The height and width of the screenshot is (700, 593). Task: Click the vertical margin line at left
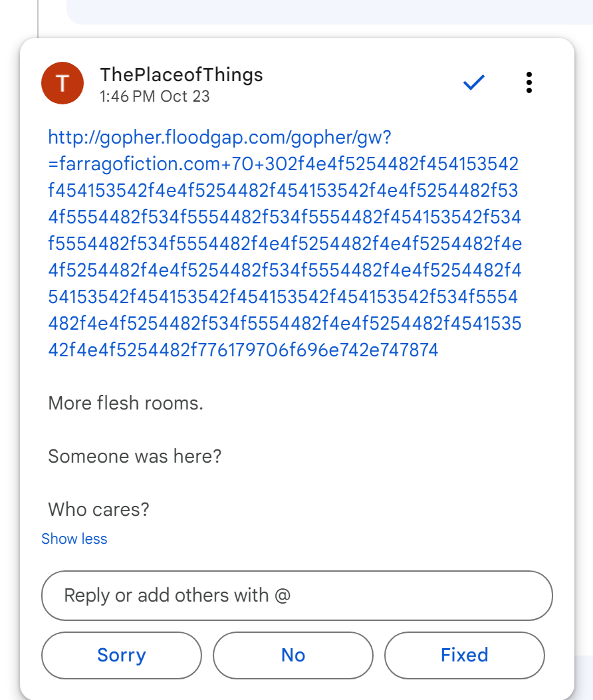(x=38, y=17)
